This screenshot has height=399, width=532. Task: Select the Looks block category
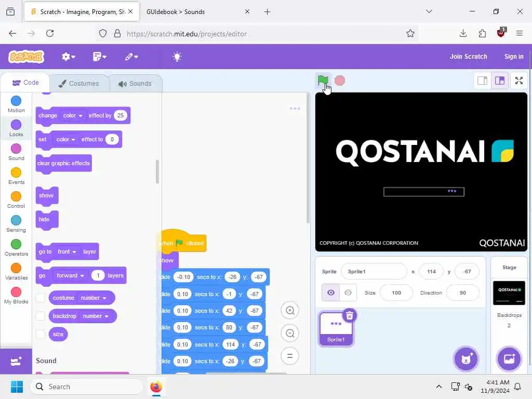tap(16, 128)
